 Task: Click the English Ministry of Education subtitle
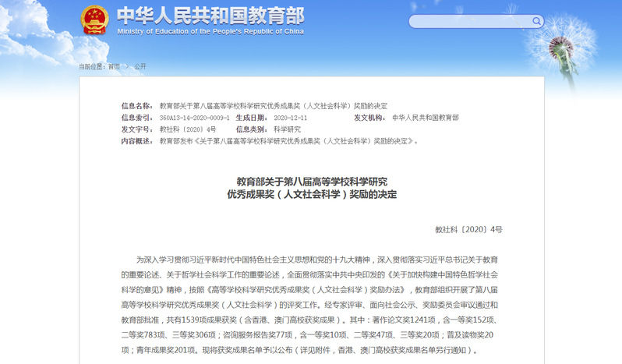pyautogui.click(x=210, y=32)
